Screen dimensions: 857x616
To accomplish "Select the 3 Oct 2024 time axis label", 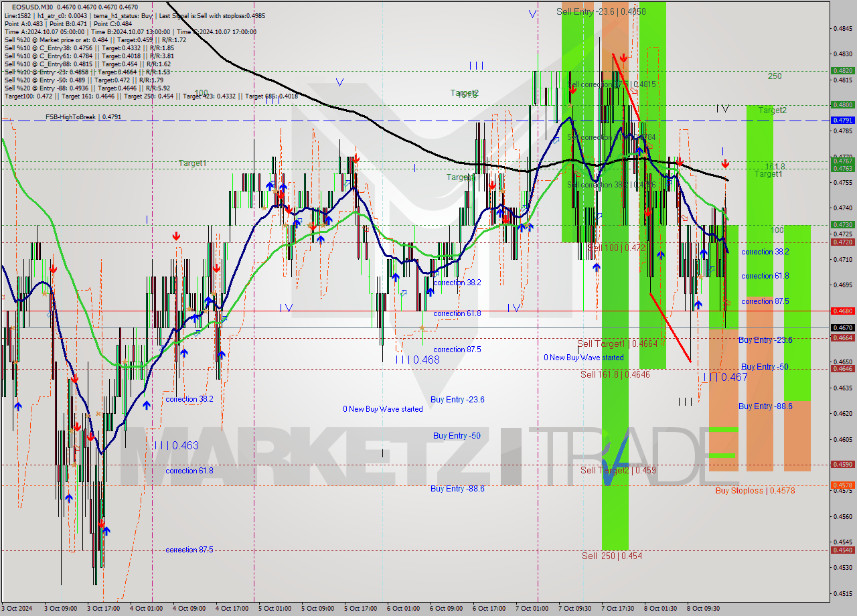I will (x=17, y=609).
